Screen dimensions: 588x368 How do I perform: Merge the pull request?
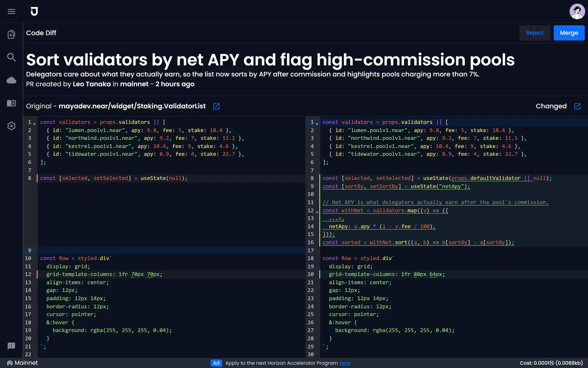click(569, 33)
